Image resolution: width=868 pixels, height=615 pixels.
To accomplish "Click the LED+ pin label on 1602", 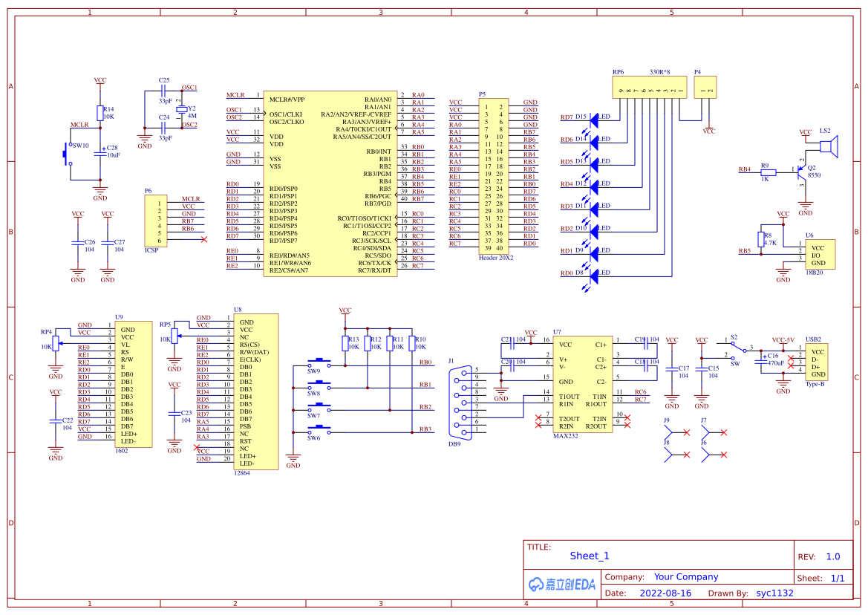I will [x=129, y=434].
